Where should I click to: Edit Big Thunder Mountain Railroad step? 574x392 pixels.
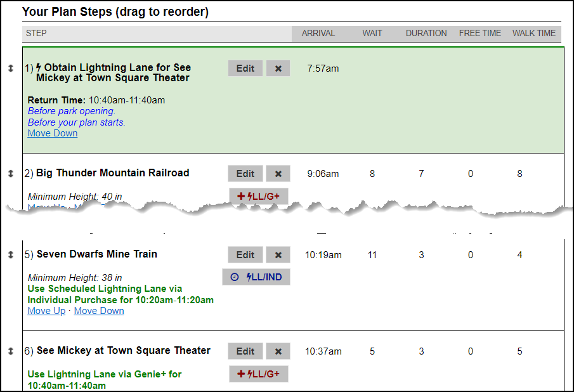point(245,174)
